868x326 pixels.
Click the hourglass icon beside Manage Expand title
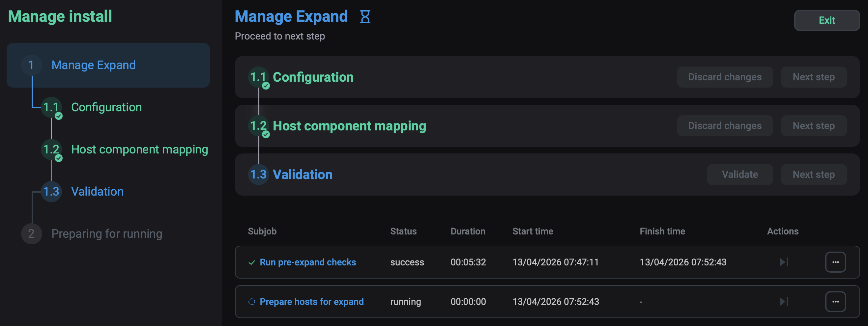[x=365, y=16]
